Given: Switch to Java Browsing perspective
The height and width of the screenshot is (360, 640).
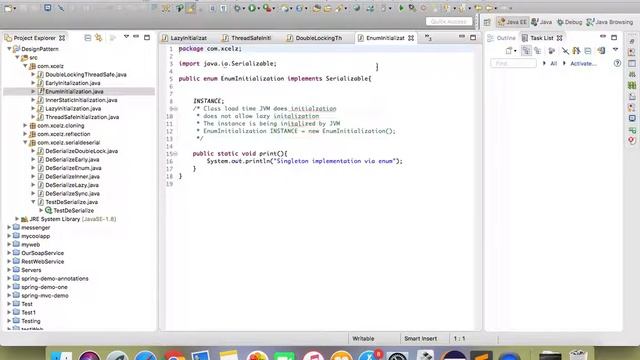Looking at the screenshot, I should click(x=609, y=22).
